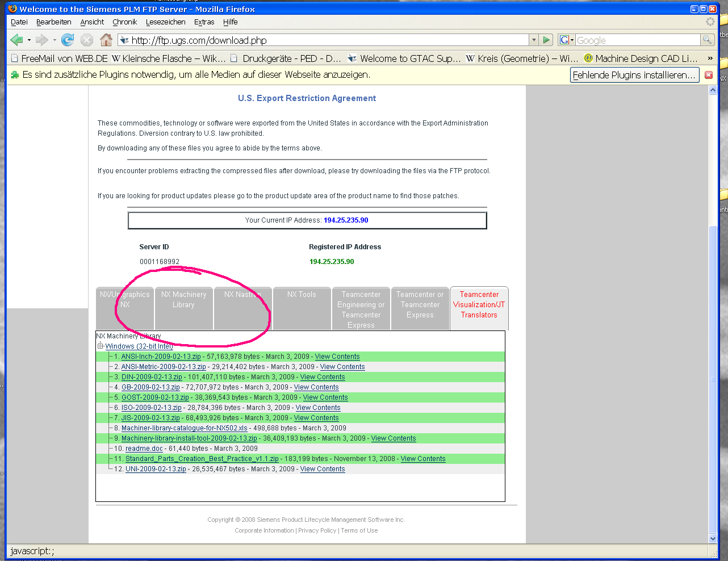Download GOST-2009-02-13.zip
This screenshot has width=728, height=561.
coord(155,397)
